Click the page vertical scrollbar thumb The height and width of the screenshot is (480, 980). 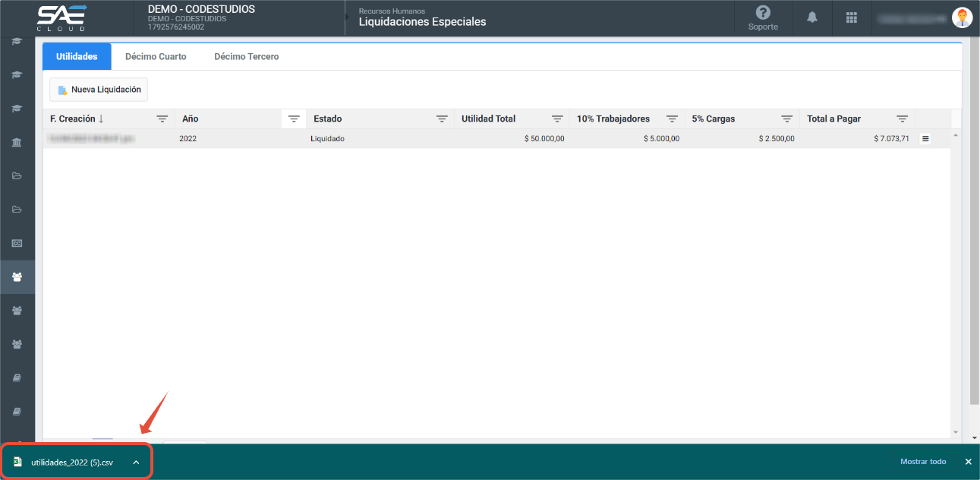975,220
